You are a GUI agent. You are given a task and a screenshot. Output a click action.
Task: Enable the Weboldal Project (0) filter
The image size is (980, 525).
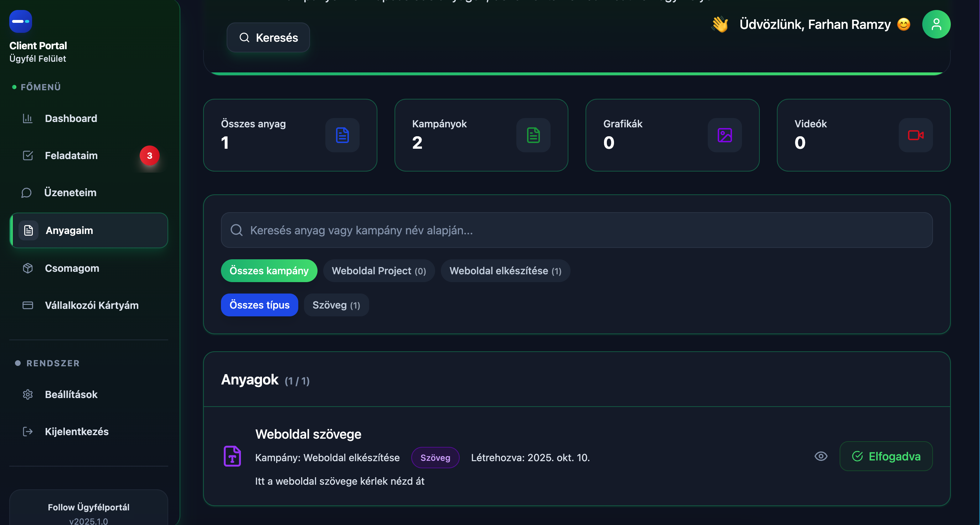[x=378, y=271]
